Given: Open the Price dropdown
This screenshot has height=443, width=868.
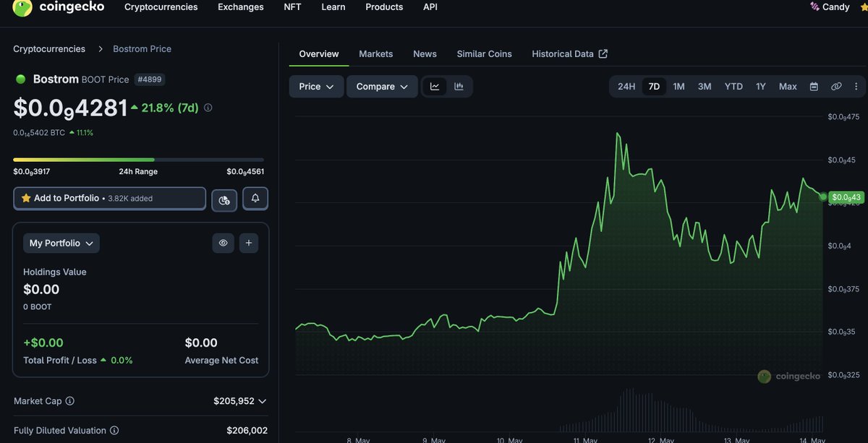Looking at the screenshot, I should [316, 87].
